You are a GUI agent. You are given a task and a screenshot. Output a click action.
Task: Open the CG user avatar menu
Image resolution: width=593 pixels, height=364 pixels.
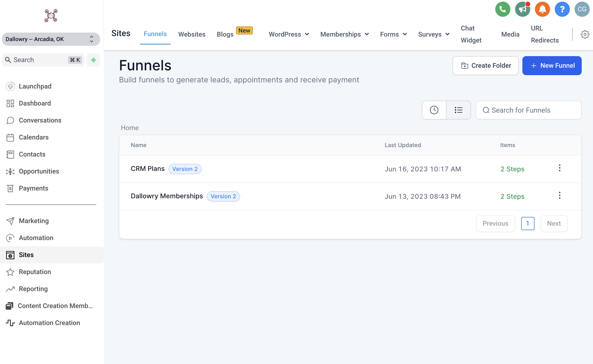coord(582,9)
